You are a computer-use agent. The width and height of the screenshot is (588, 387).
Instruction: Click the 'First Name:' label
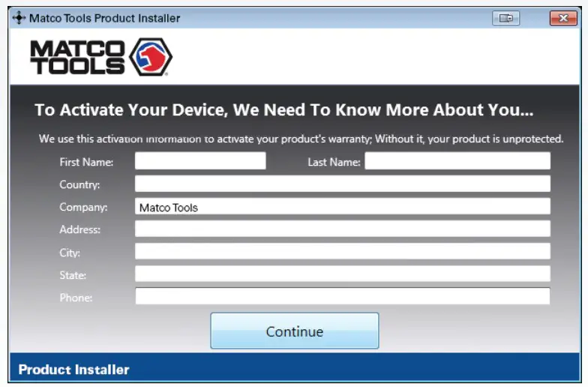86,162
